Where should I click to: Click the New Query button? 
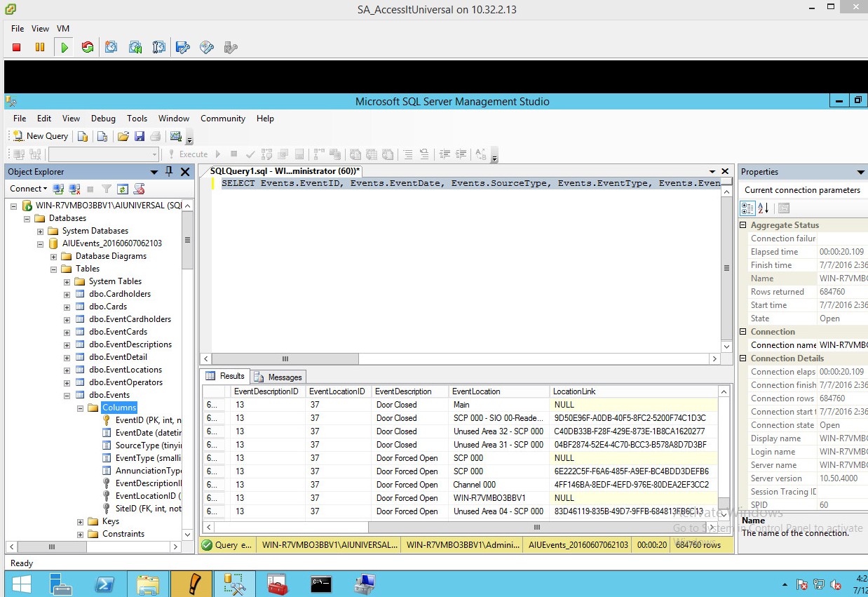coord(40,136)
